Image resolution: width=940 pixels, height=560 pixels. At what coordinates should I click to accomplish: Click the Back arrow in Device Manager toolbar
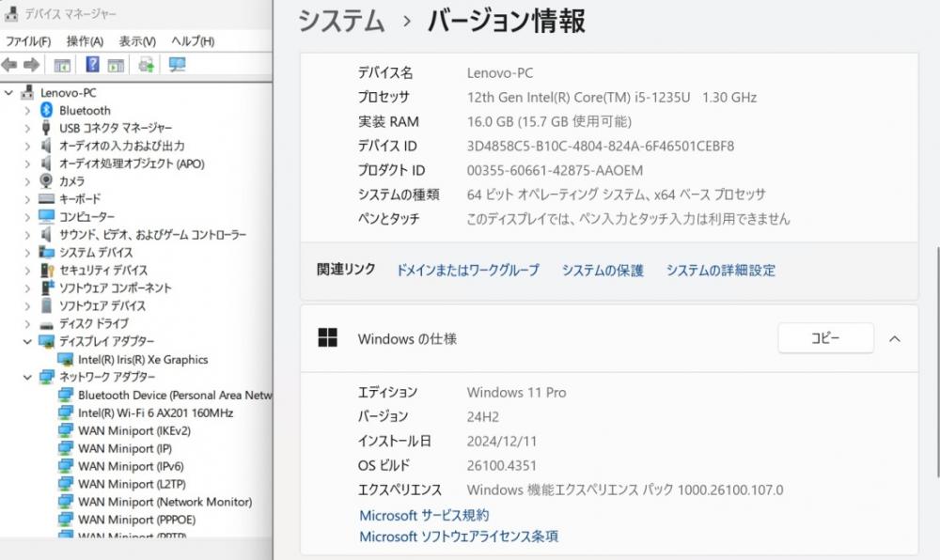[x=9, y=65]
